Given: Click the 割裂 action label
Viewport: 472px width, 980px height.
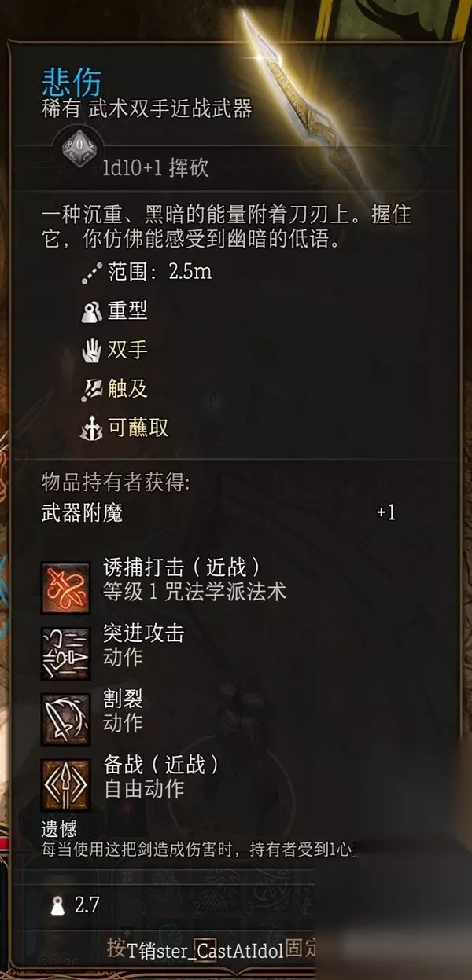Looking at the screenshot, I should 123,698.
